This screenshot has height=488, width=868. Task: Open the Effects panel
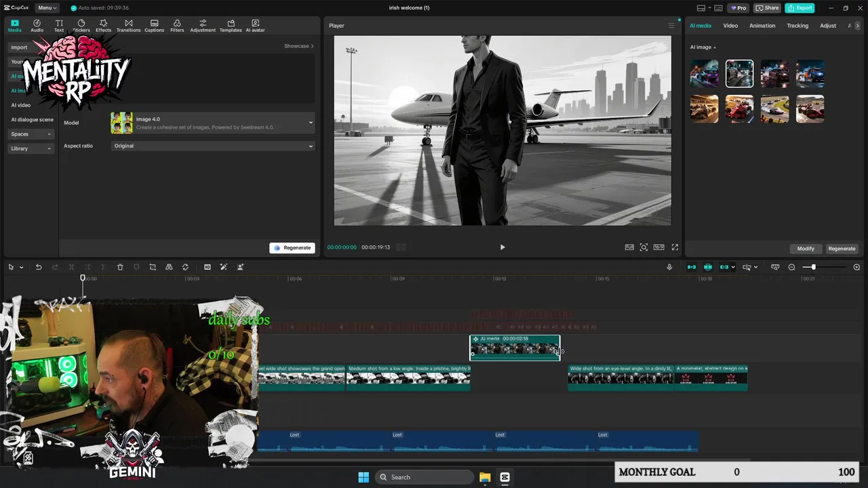pyautogui.click(x=103, y=26)
